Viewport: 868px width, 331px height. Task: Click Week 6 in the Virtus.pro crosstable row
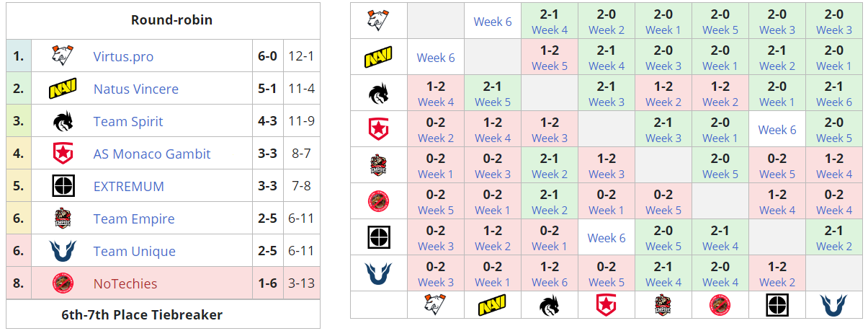(x=493, y=22)
